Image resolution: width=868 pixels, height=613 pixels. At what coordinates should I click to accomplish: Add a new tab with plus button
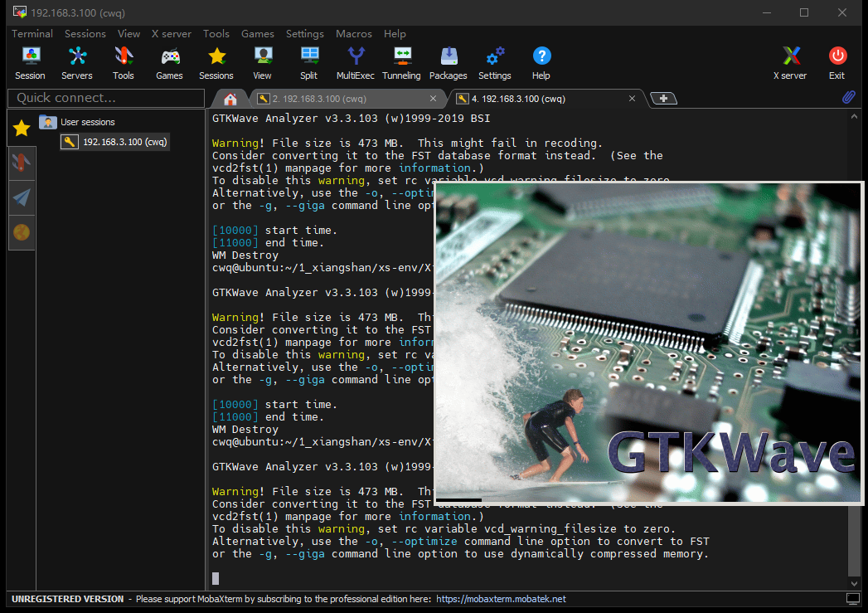663,99
